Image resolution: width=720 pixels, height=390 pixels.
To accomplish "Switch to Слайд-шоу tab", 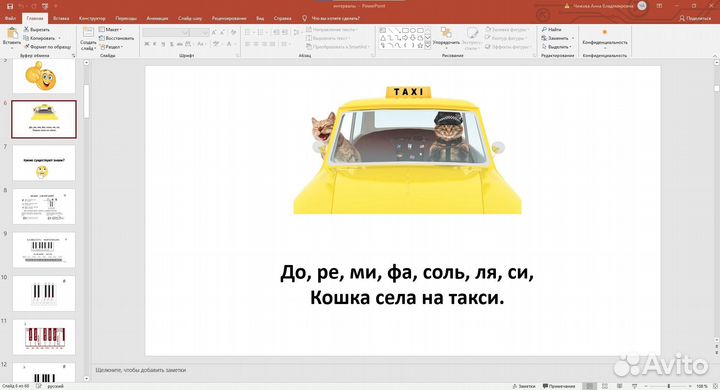I will pyautogui.click(x=190, y=18).
